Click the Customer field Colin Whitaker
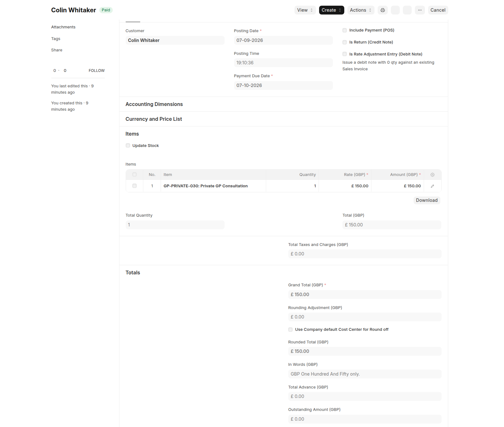This screenshot has height=427, width=504. coord(175,40)
